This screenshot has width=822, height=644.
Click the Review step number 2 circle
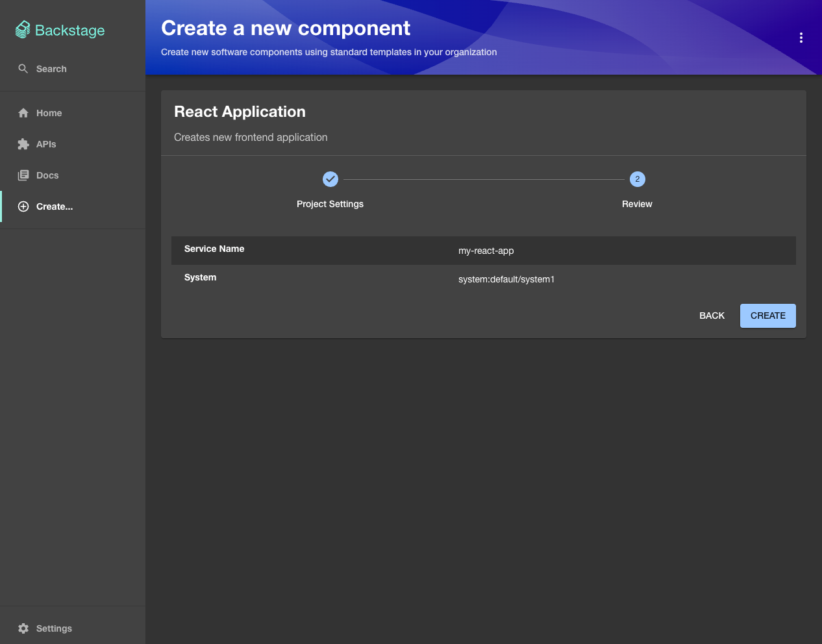(x=638, y=179)
